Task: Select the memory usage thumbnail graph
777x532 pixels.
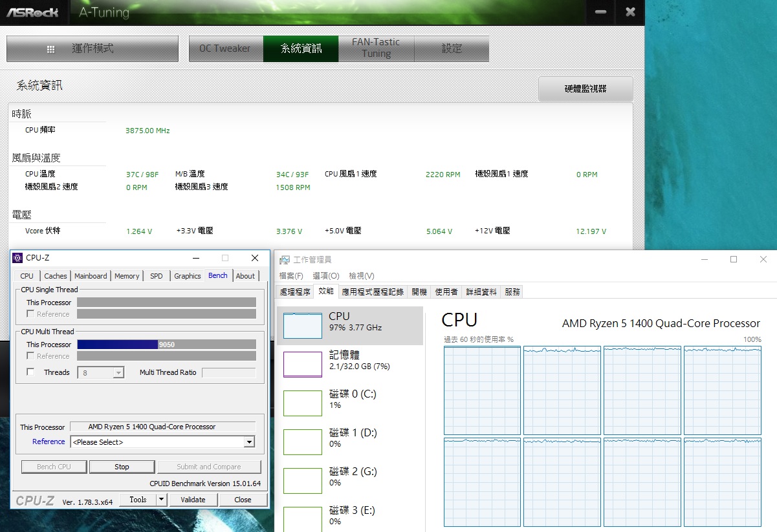Action: pos(303,365)
